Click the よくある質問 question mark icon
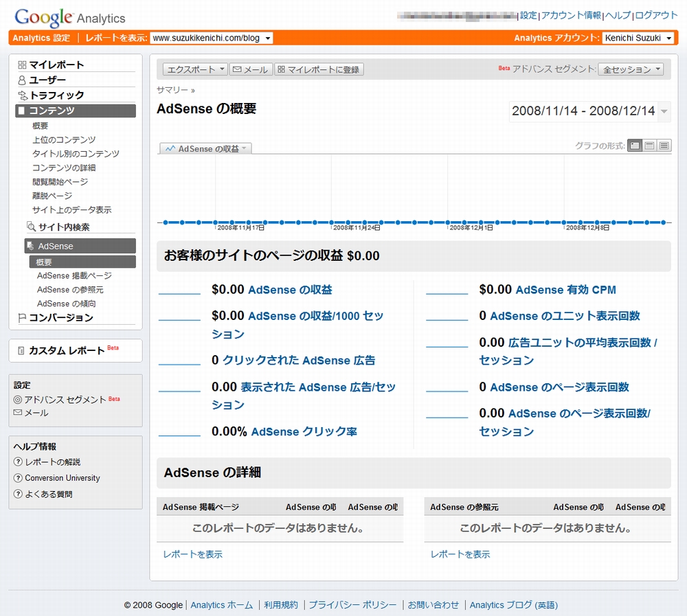The image size is (687, 616). (18, 494)
